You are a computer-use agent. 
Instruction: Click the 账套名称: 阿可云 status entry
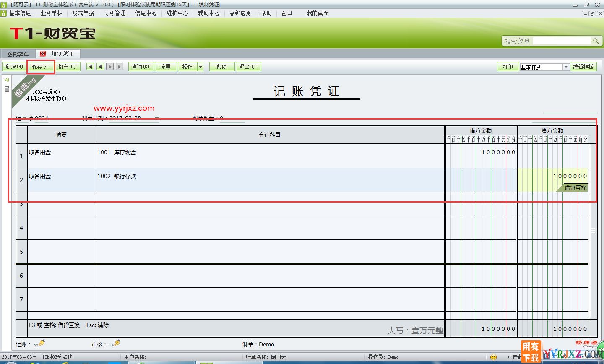pos(266,357)
